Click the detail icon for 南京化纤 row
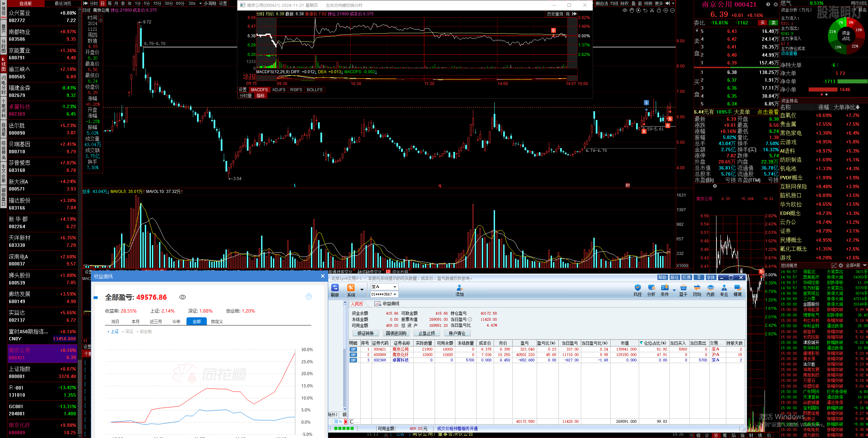Viewport: 868px width, 438px height. pos(353,355)
